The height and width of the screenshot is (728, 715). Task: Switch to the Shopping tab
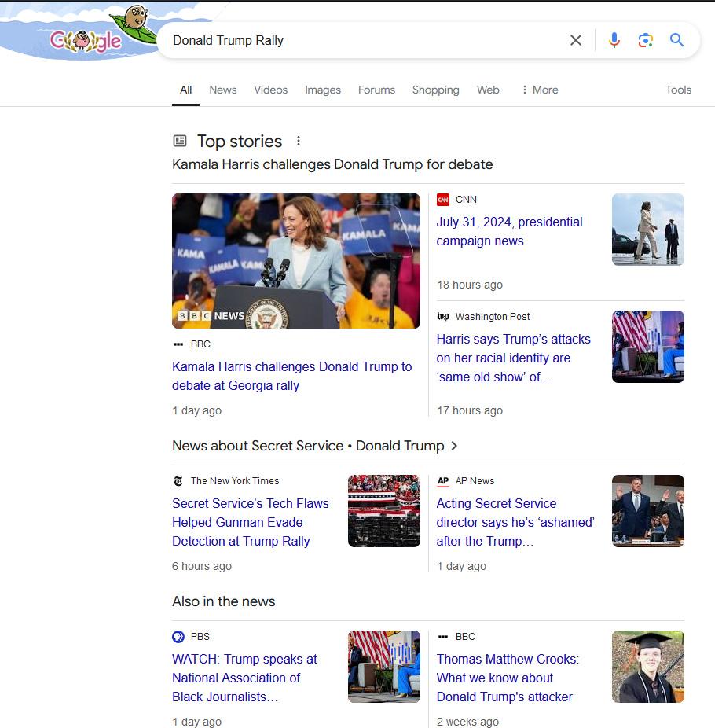(436, 90)
